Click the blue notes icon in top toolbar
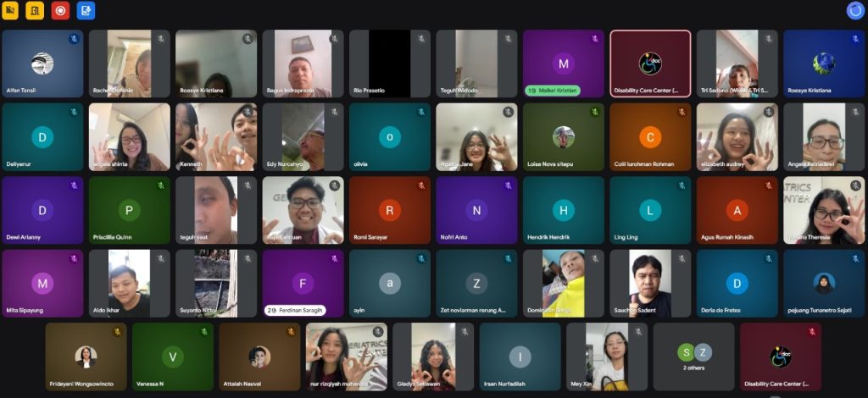This screenshot has width=868, height=398. pyautogui.click(x=86, y=10)
